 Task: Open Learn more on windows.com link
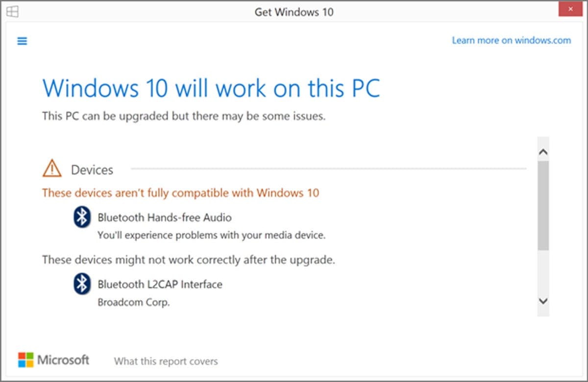(x=512, y=40)
